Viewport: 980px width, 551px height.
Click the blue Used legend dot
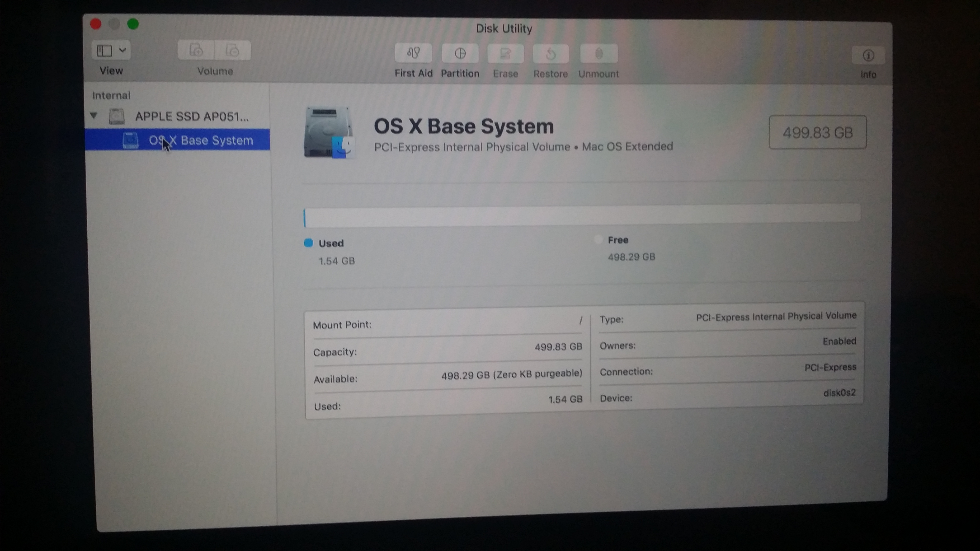pos(309,243)
